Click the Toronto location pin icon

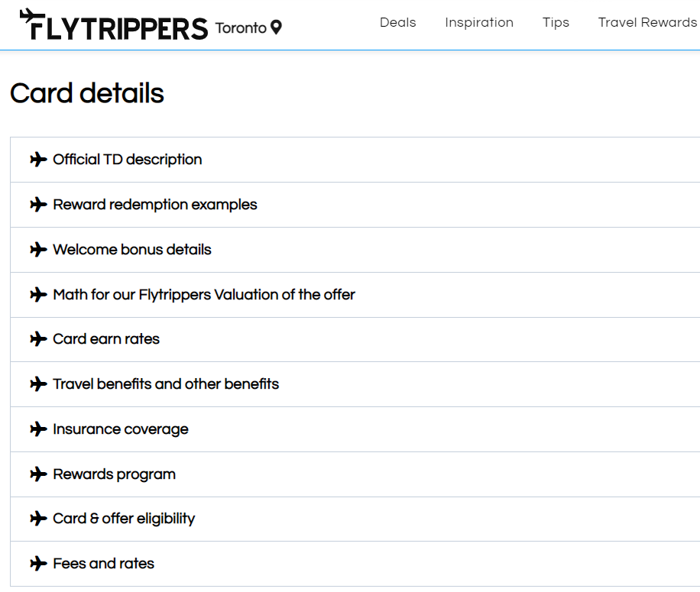pyautogui.click(x=277, y=27)
